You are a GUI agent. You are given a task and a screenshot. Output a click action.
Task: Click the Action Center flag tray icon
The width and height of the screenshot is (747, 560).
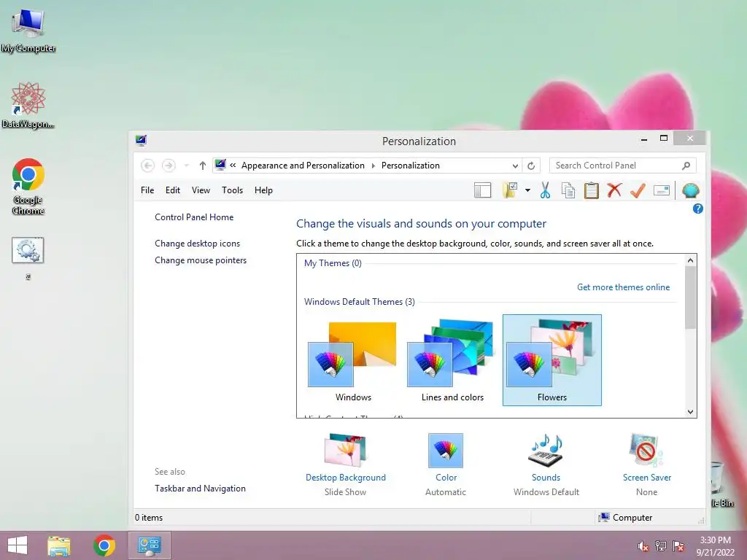pyautogui.click(x=678, y=546)
